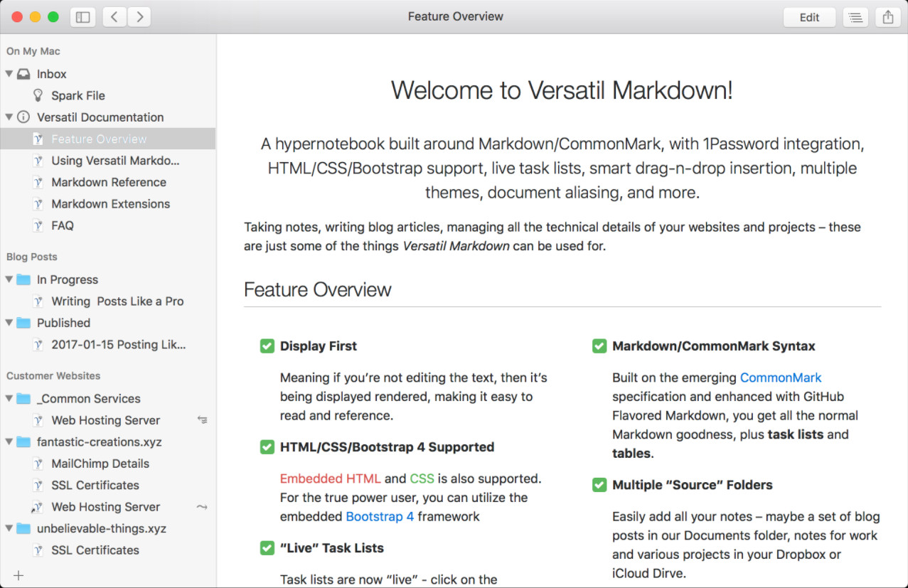908x588 pixels.
Task: Collapse the Published folder triangle
Action: [9, 323]
